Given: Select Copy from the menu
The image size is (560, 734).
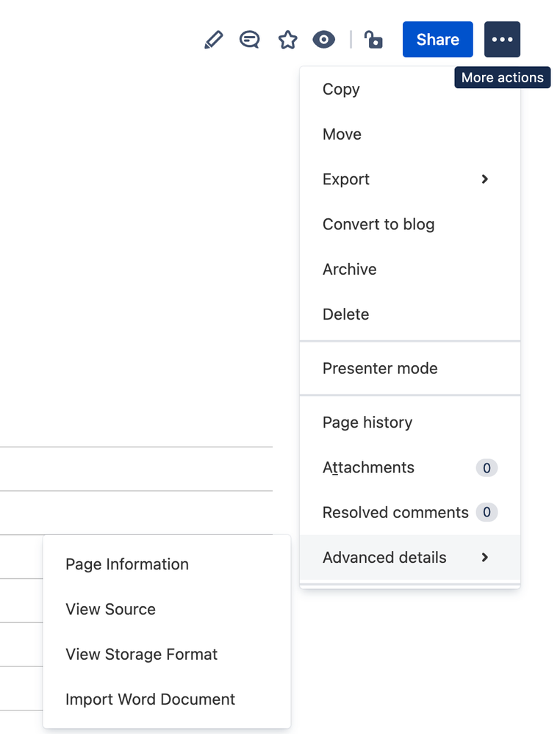Looking at the screenshot, I should [x=409, y=89].
